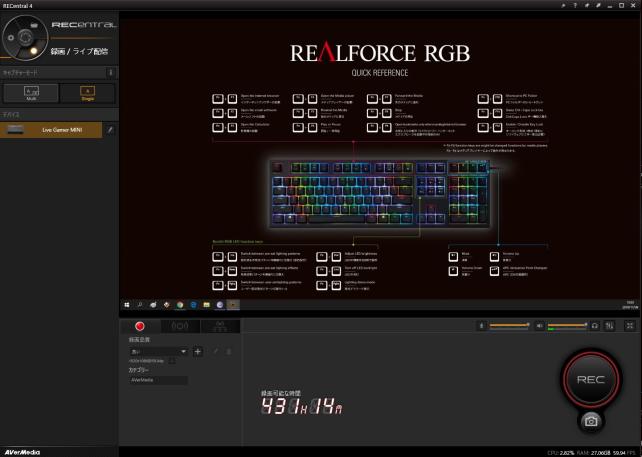Image resolution: width=642 pixels, height=457 pixels.
Task: Edit Live Gamer MINI device settings pencil
Action: [x=110, y=130]
